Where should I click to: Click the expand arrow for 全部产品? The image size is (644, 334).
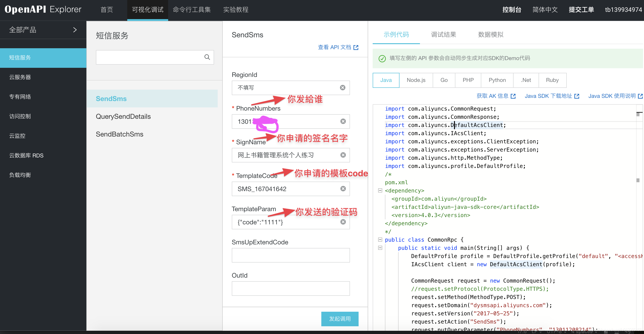pos(75,30)
